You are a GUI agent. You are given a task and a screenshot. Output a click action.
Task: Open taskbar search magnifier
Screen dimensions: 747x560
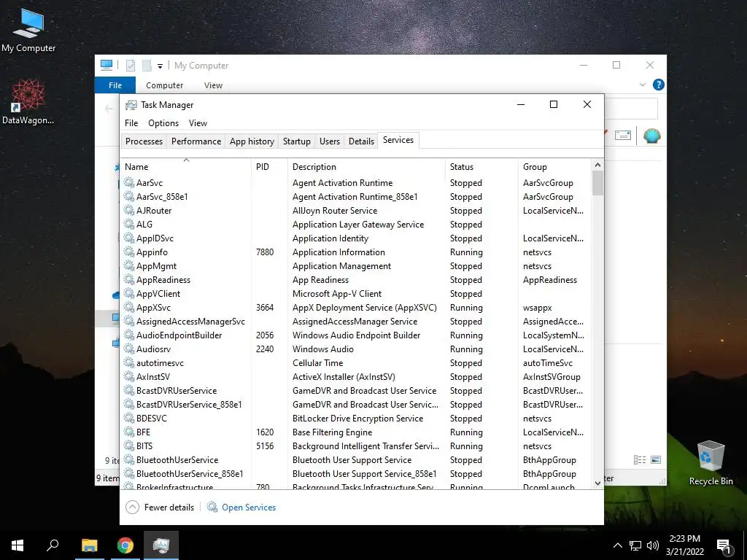point(53,545)
